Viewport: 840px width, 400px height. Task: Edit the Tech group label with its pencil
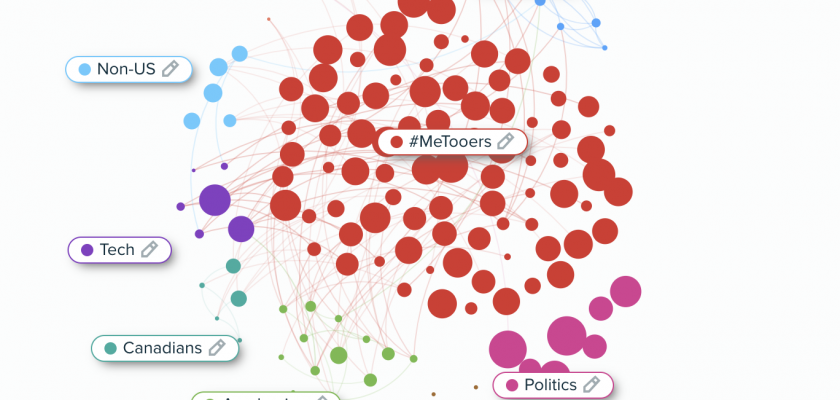[x=150, y=249]
